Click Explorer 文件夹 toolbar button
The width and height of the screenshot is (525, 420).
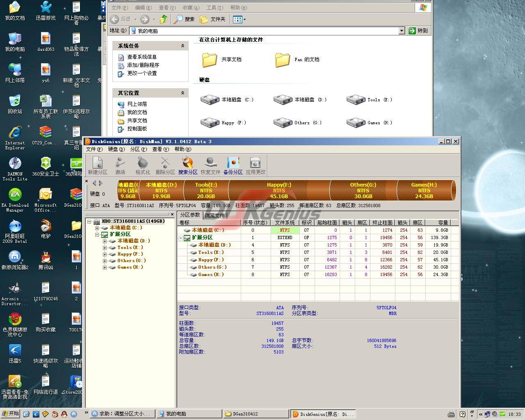pos(212,19)
